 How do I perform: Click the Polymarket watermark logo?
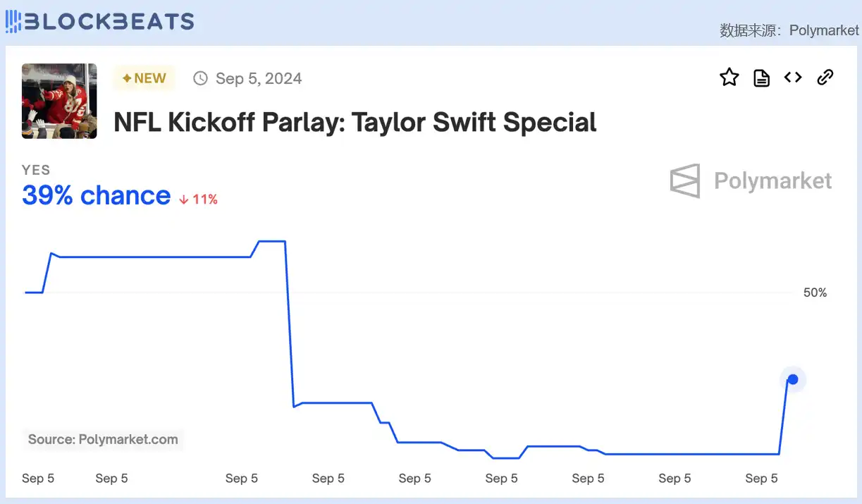coord(751,181)
